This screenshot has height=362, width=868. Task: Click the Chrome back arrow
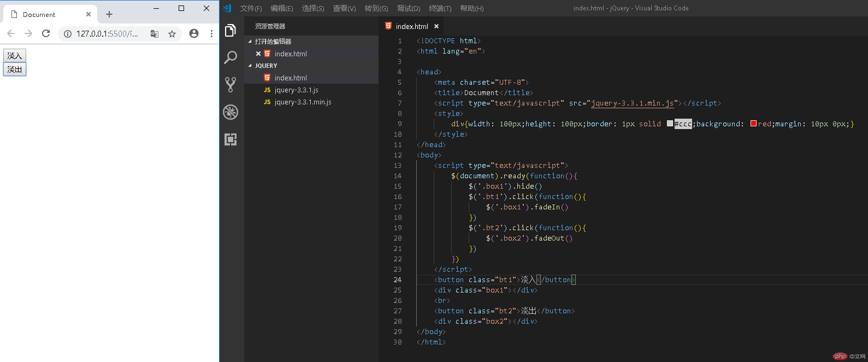pyautogui.click(x=11, y=33)
